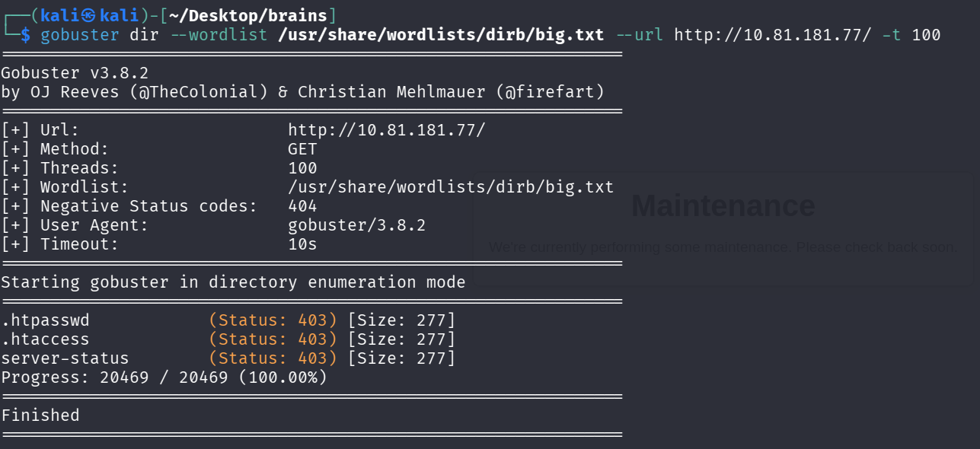Click the Progress 20469 / 20469 line
This screenshot has width=980, height=449.
(164, 377)
